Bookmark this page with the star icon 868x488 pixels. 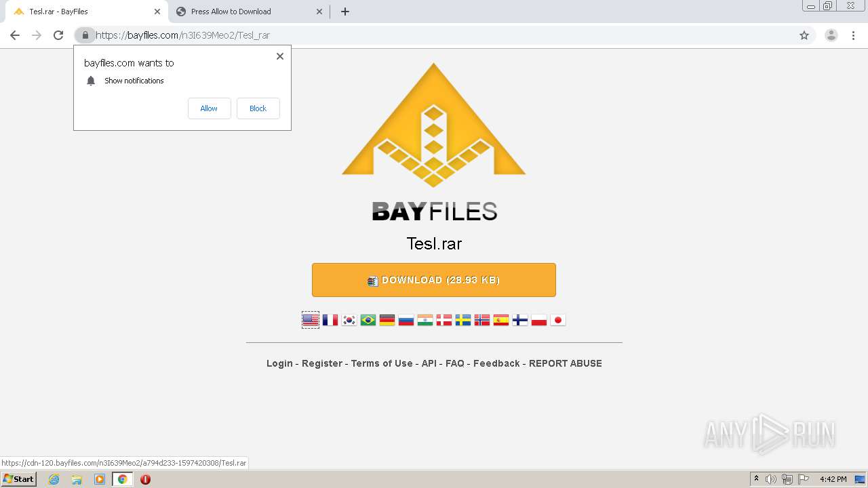(804, 35)
